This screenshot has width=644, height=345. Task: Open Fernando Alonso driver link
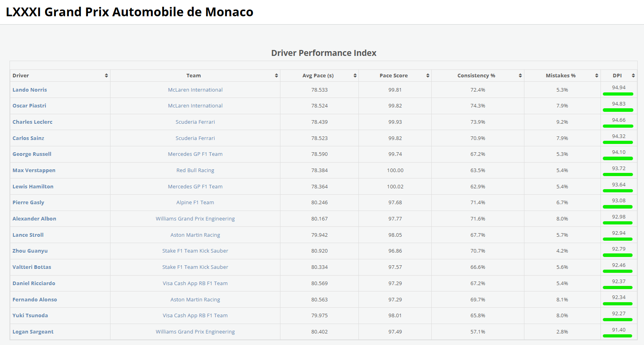pyautogui.click(x=35, y=300)
